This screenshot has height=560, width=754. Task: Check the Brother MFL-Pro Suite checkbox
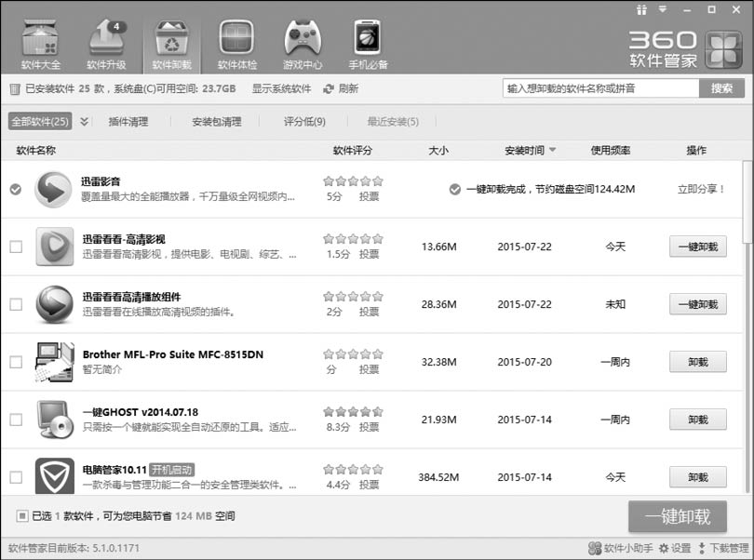click(x=16, y=362)
